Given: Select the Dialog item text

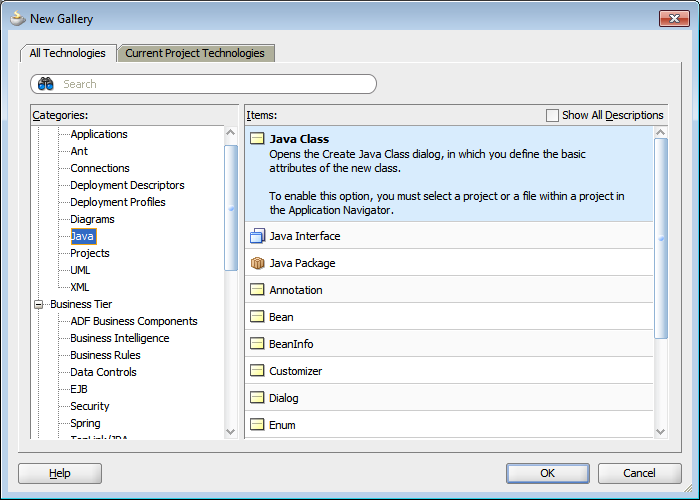Looking at the screenshot, I should (283, 398).
